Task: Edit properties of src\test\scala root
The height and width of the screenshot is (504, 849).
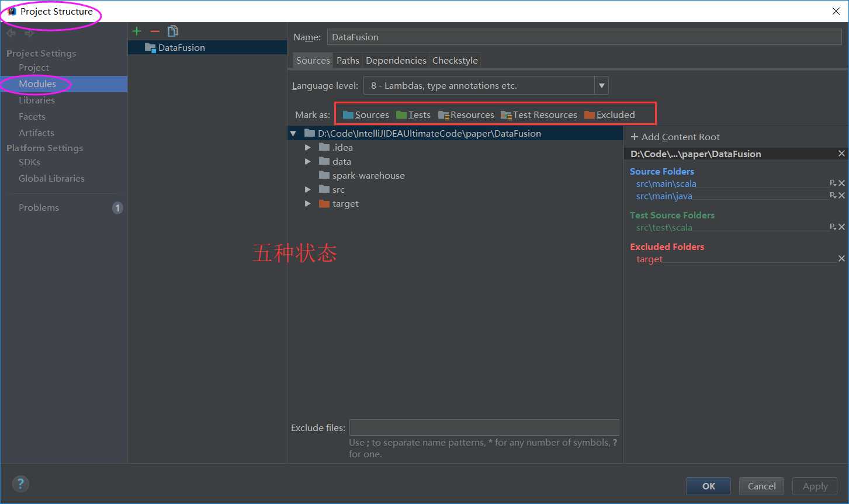Action: (x=833, y=227)
